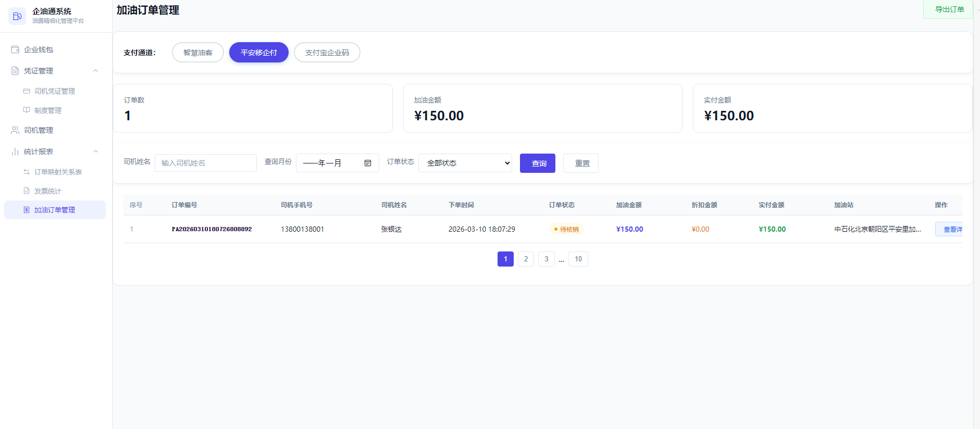The height and width of the screenshot is (429, 980).
Task: Click 查看详情 for order PA20260310180726808892
Action: pyautogui.click(x=949, y=229)
